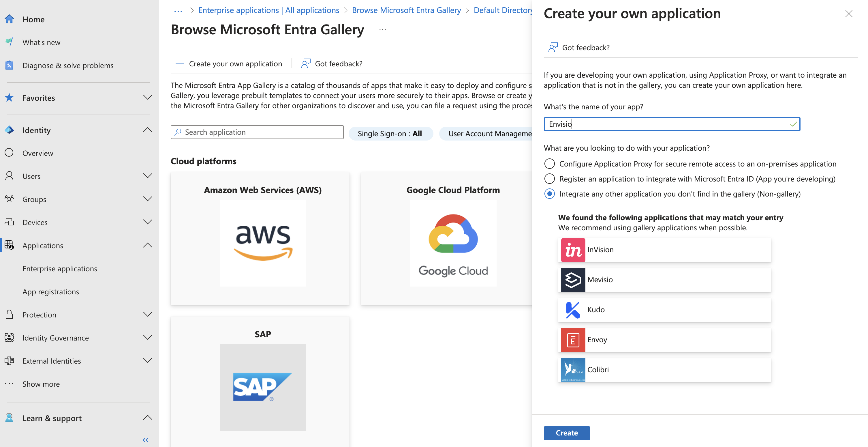868x447 pixels.
Task: Open What's new menu item
Action: (x=42, y=42)
